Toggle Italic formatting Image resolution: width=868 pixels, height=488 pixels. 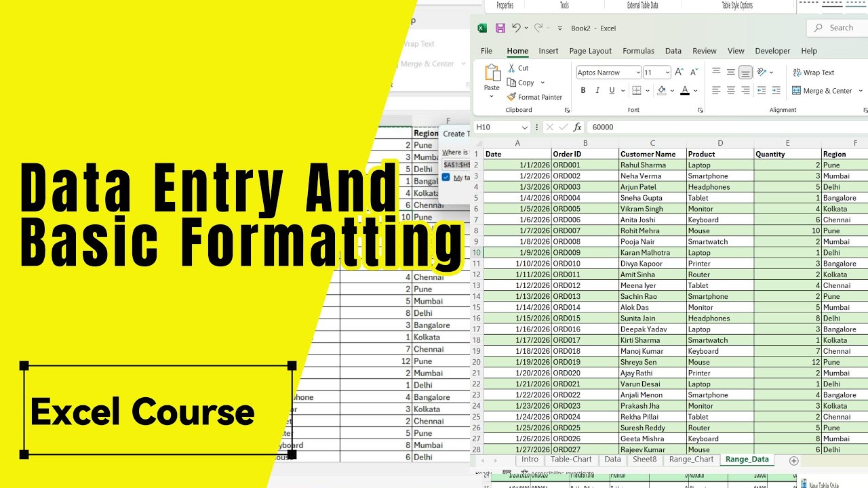[597, 90]
